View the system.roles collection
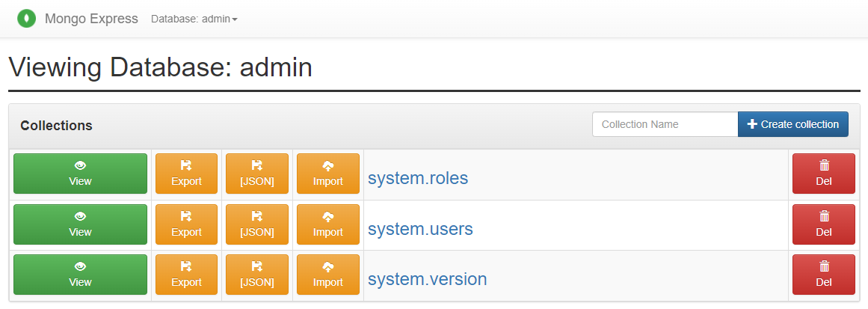Image resolution: width=868 pixels, height=309 pixels. coord(80,174)
